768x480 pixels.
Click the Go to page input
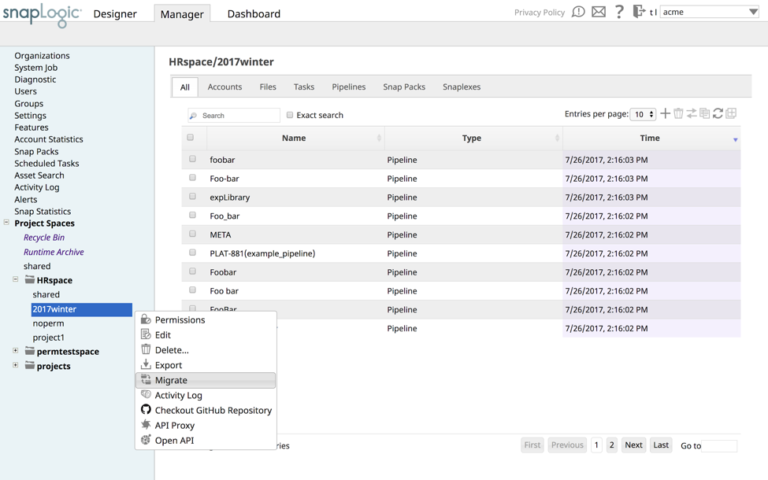pyautogui.click(x=719, y=446)
